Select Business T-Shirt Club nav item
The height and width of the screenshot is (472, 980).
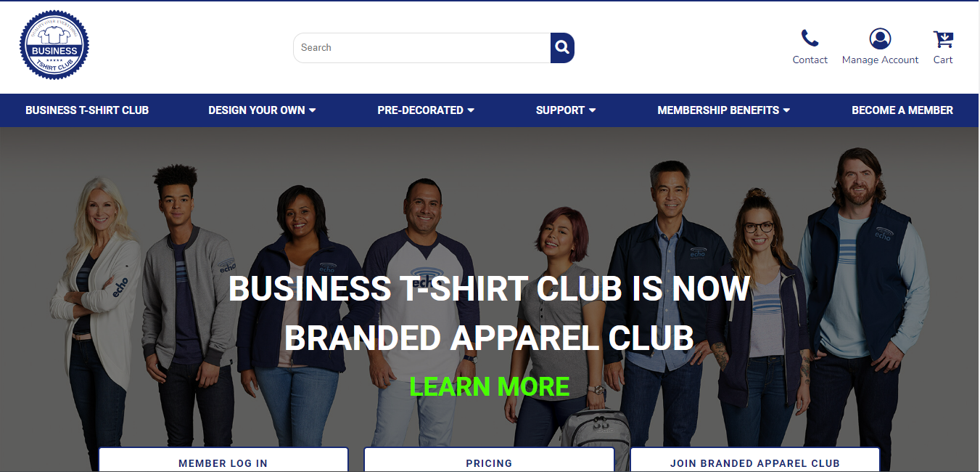(x=87, y=110)
